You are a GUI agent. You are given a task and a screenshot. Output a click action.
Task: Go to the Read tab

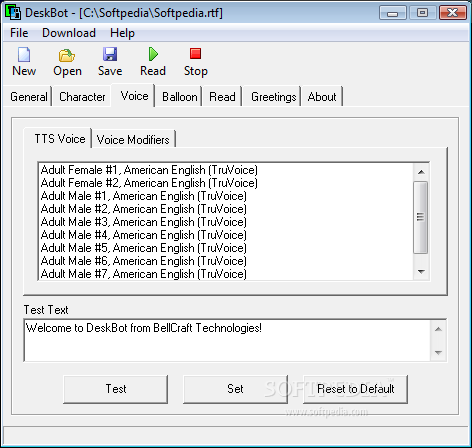pyautogui.click(x=222, y=97)
